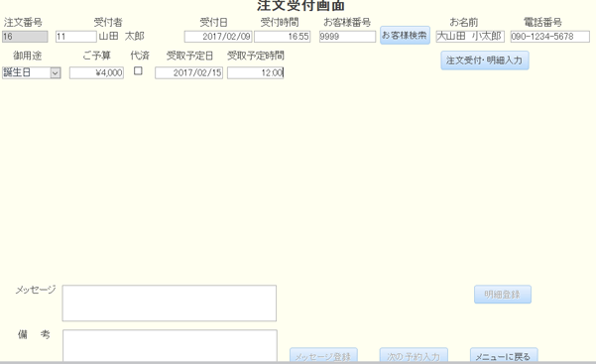Expand the 御用途 dropdown arrow

(56, 72)
